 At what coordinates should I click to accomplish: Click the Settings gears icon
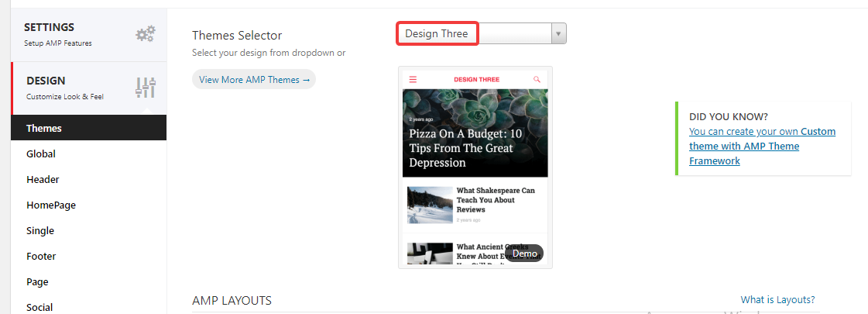click(146, 34)
